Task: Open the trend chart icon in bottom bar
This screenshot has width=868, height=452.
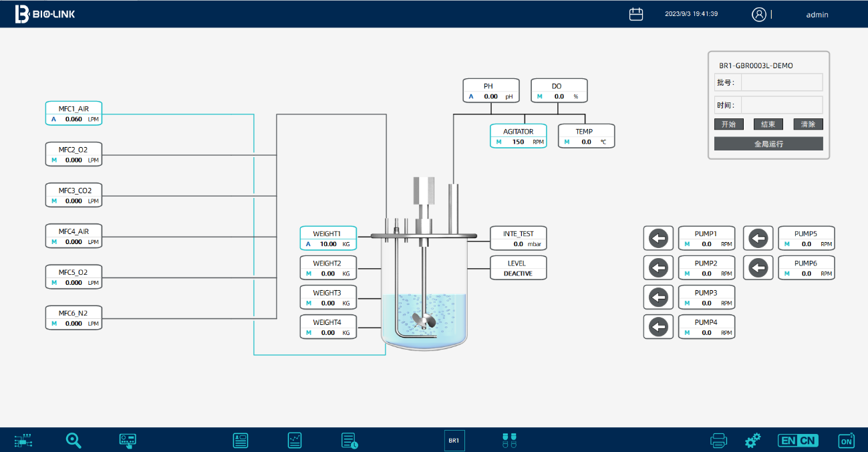Action: 295,440
